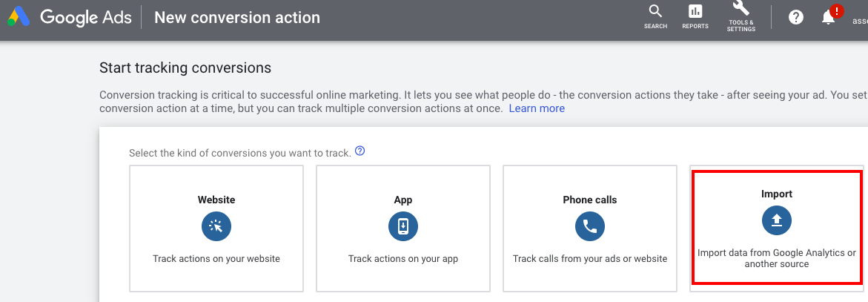Select the Website conversion card title
The height and width of the screenshot is (302, 868).
click(x=216, y=200)
